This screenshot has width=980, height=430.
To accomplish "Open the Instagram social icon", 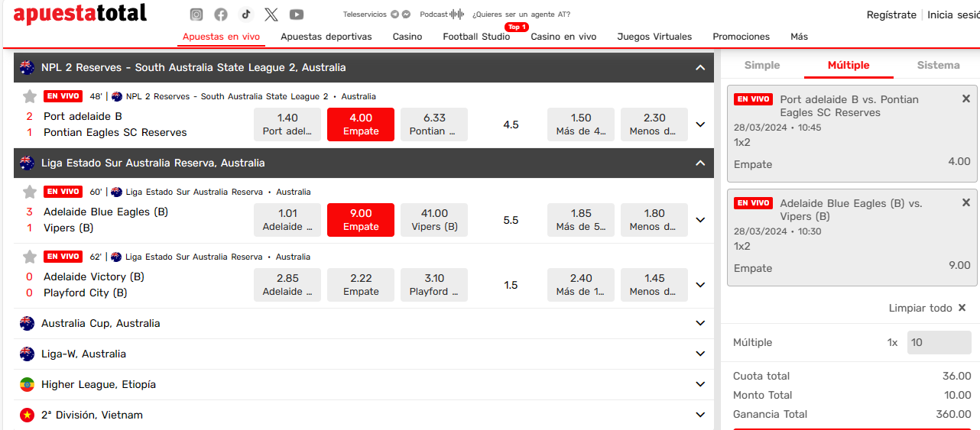I will coord(196,15).
